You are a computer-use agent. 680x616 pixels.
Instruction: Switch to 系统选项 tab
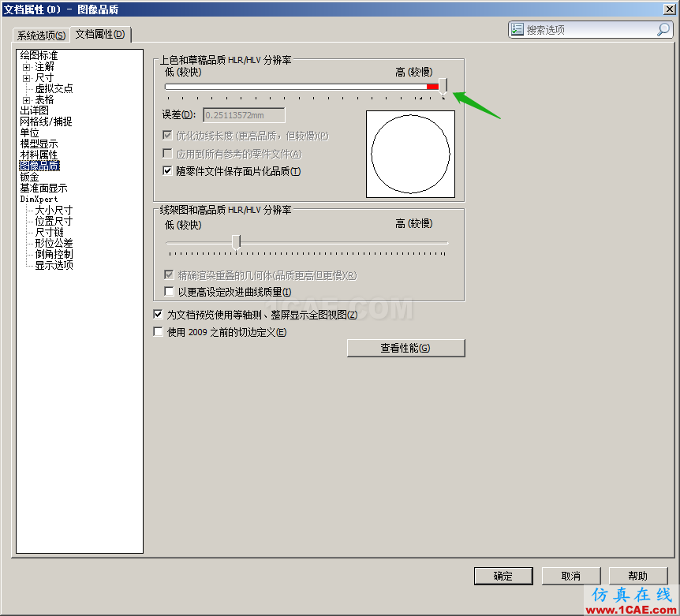coord(41,35)
